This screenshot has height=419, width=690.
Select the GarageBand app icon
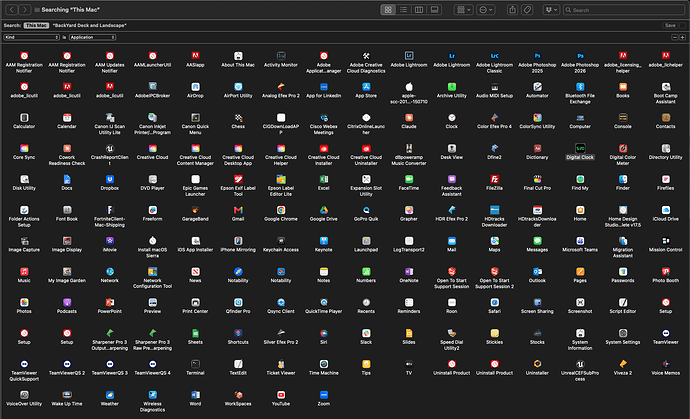[195, 210]
